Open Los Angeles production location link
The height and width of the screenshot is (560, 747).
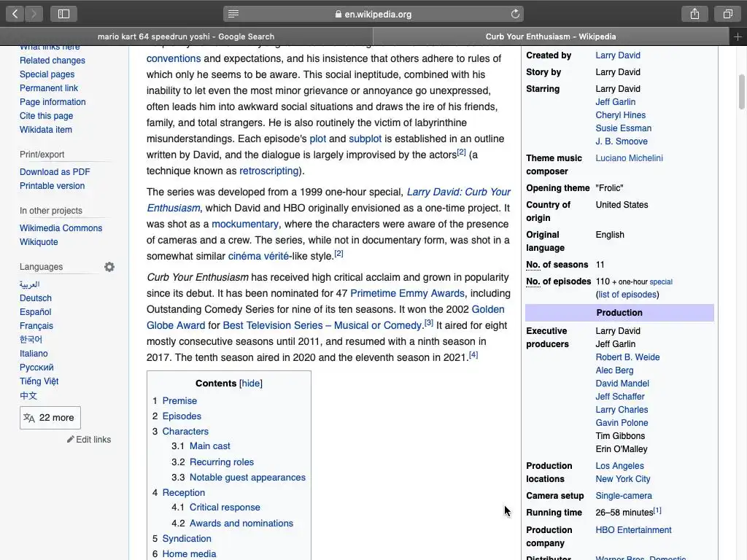(x=620, y=466)
